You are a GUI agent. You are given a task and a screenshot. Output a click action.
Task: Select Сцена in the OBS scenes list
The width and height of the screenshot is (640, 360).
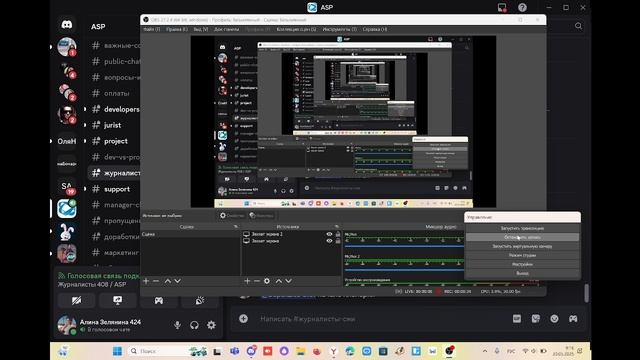190,234
